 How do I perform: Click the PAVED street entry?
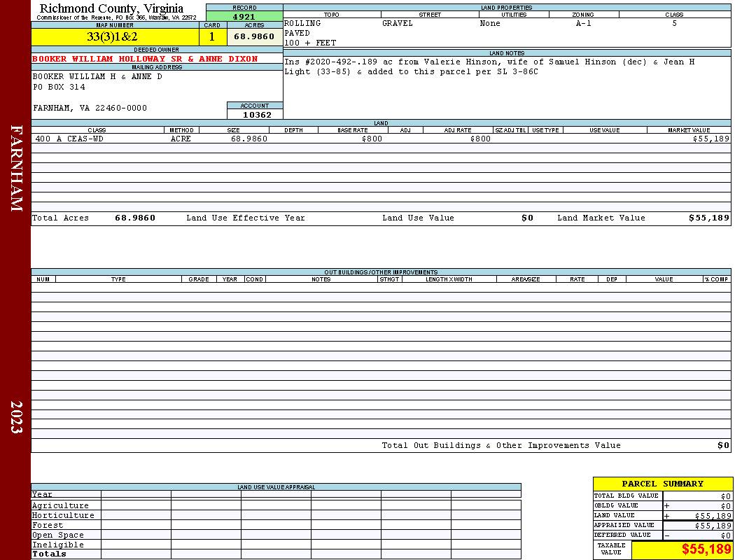coord(297,34)
